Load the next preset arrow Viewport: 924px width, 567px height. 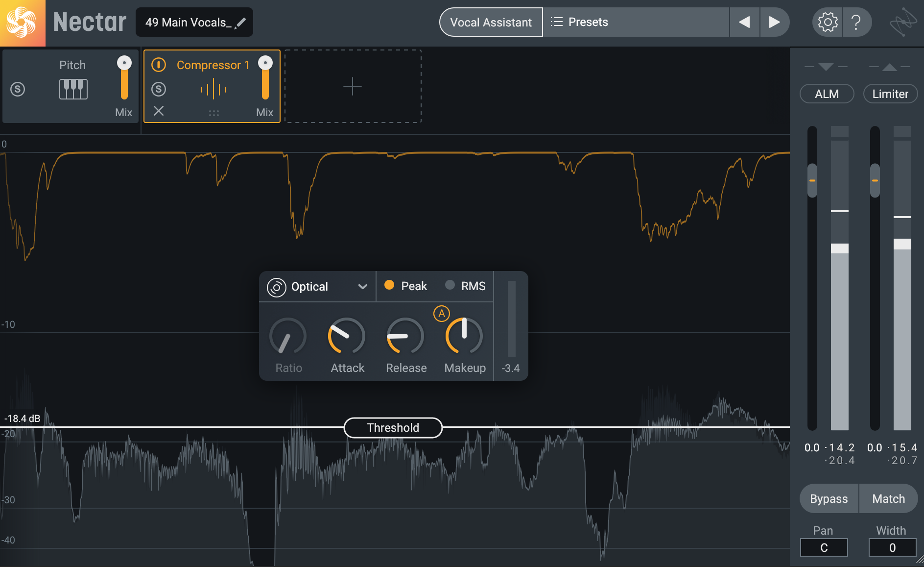coord(774,22)
